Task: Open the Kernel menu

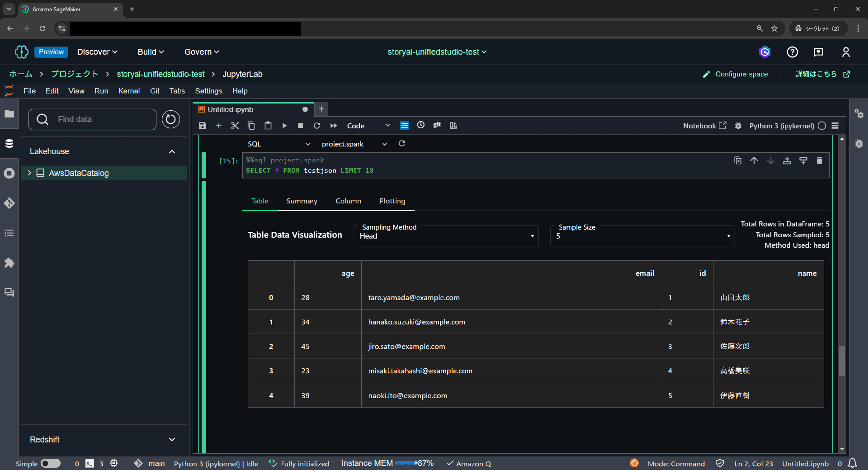Action: pos(129,91)
